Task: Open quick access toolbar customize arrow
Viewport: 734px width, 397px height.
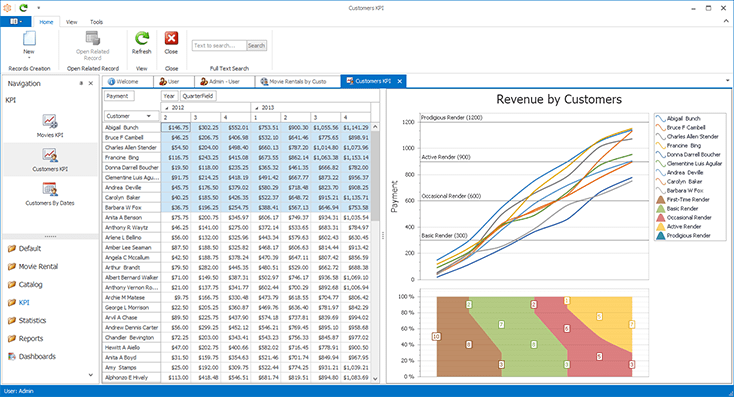Action: [38, 7]
